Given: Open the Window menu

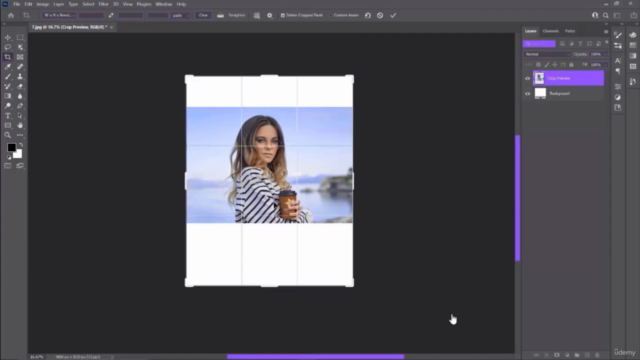Looking at the screenshot, I should tap(164, 4).
